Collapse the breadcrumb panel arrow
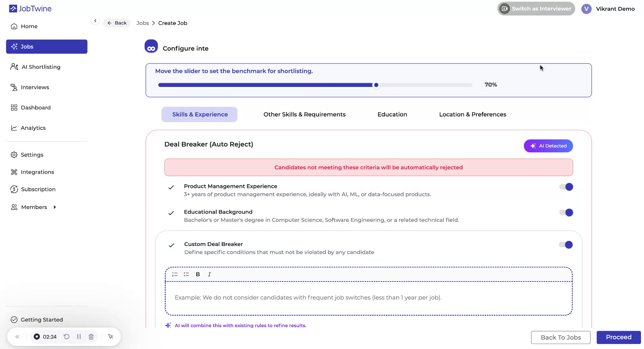Screen dimensions: 644x349 pos(95,21)
